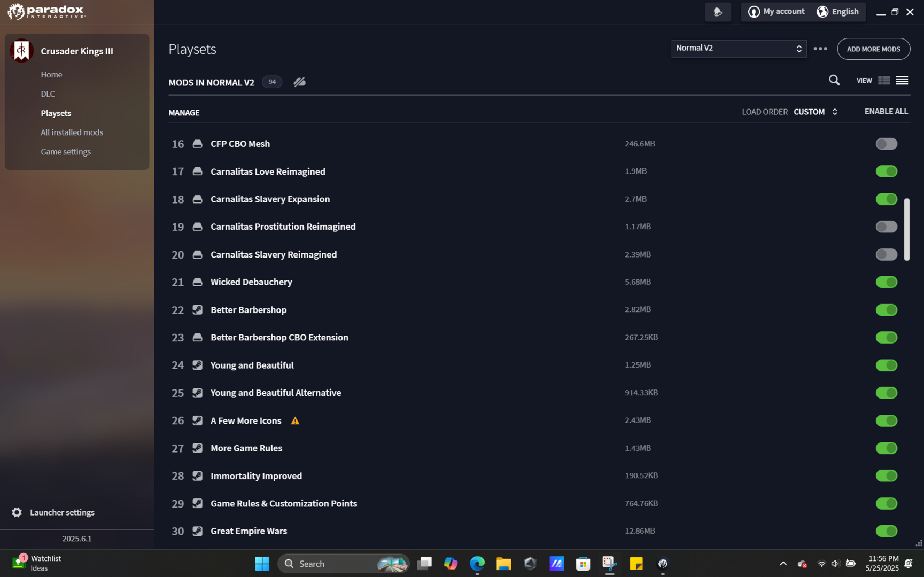Open the playset options three-dots menu
This screenshot has width=924, height=577.
(x=820, y=49)
